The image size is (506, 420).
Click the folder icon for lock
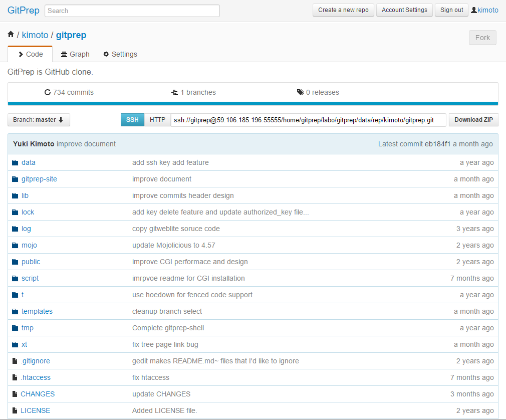[15, 212]
